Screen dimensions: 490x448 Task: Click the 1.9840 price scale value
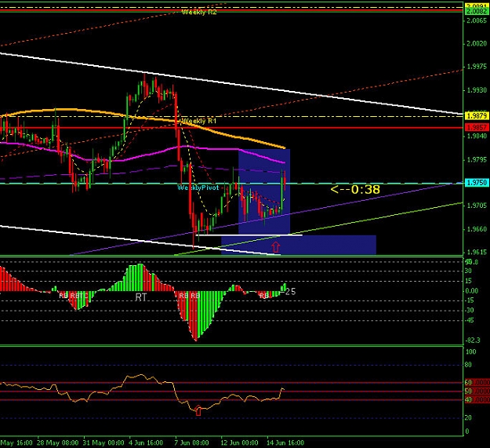(477, 136)
